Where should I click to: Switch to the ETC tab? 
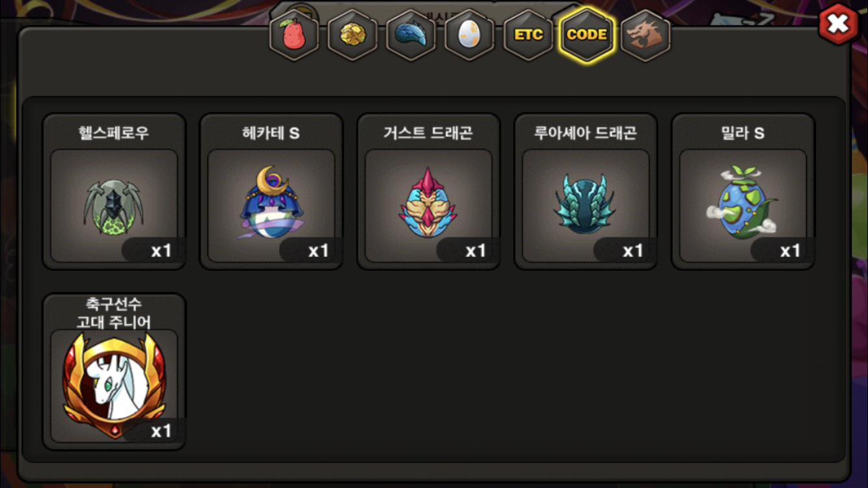[x=528, y=35]
